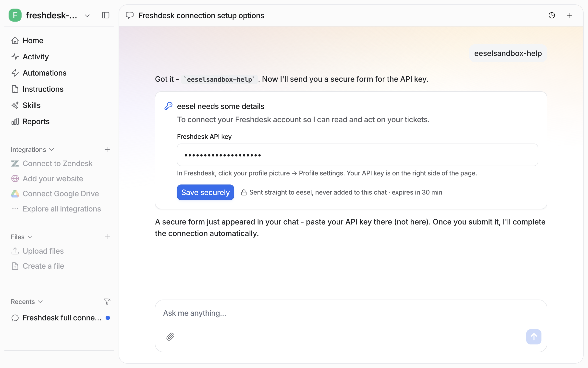Click the Freshdesk API key input field
This screenshot has height=368, width=588.
tap(357, 155)
